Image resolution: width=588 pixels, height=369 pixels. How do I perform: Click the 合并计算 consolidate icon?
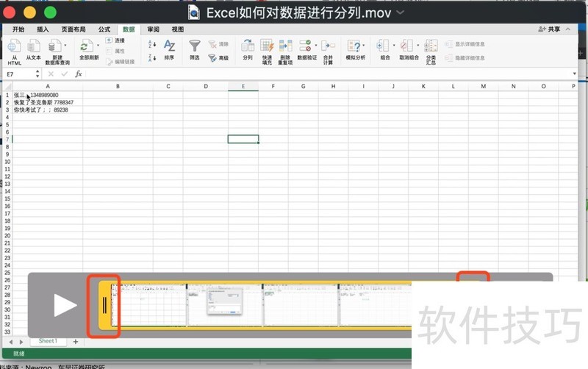[328, 46]
